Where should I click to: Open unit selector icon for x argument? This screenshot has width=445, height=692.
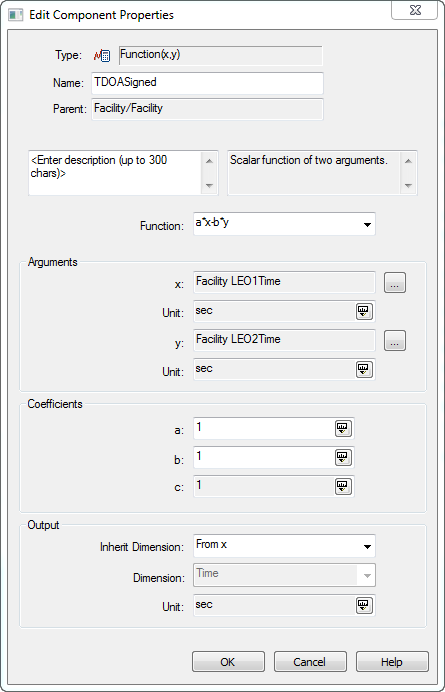coord(364,312)
